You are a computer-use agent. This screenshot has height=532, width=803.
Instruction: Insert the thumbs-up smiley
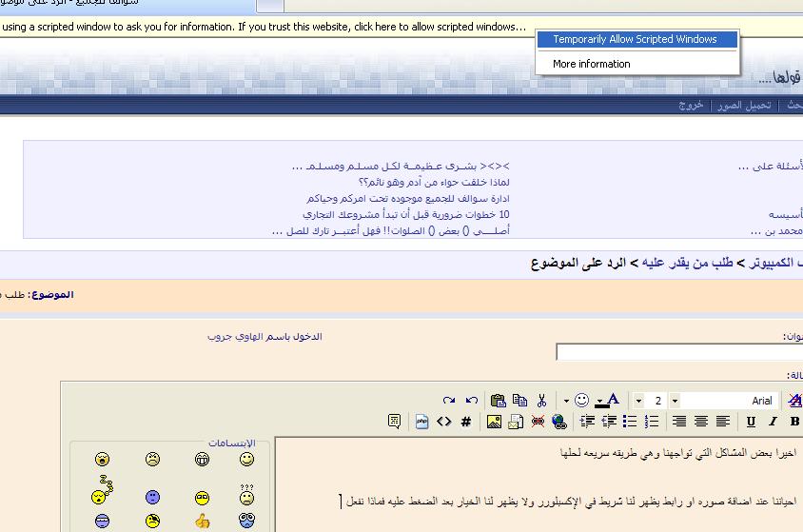(202, 521)
